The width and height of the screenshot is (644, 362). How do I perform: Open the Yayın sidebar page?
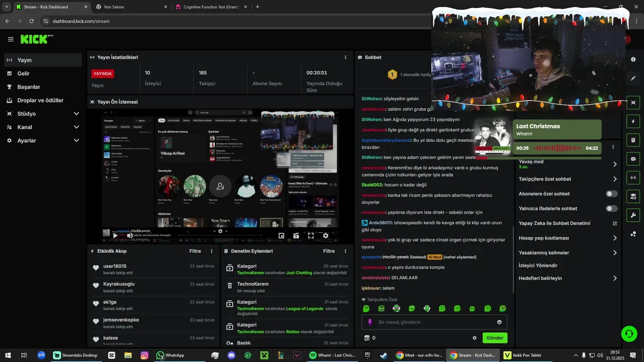click(43, 60)
